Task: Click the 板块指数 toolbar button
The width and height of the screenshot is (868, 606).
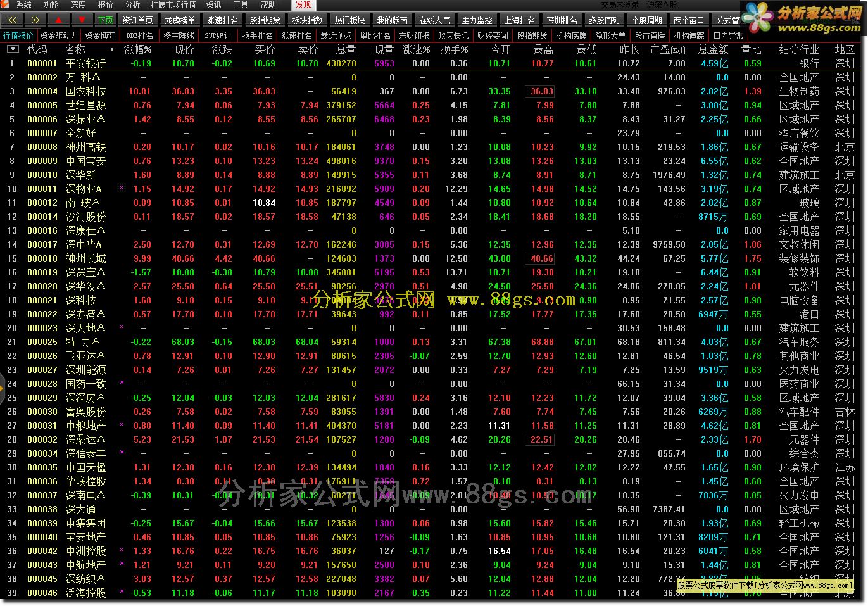Action: tap(308, 20)
